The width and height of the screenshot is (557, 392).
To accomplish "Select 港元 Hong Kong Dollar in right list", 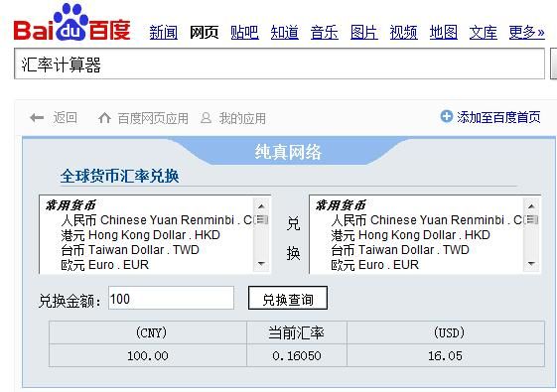I will point(410,235).
